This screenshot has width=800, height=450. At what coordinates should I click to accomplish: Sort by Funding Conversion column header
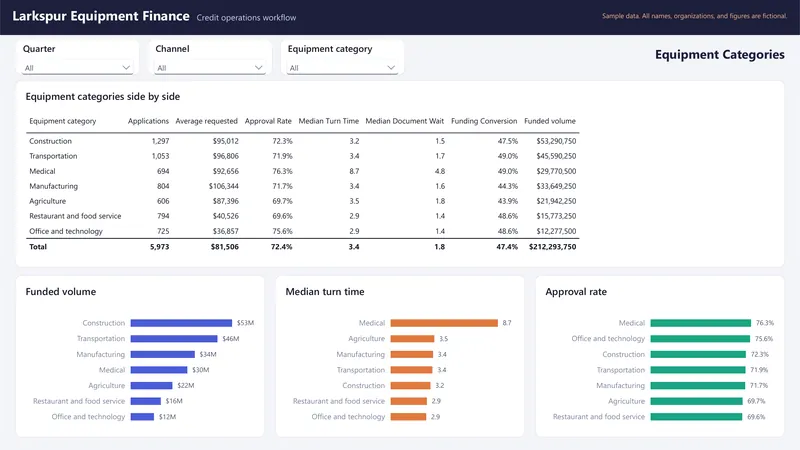pos(484,121)
